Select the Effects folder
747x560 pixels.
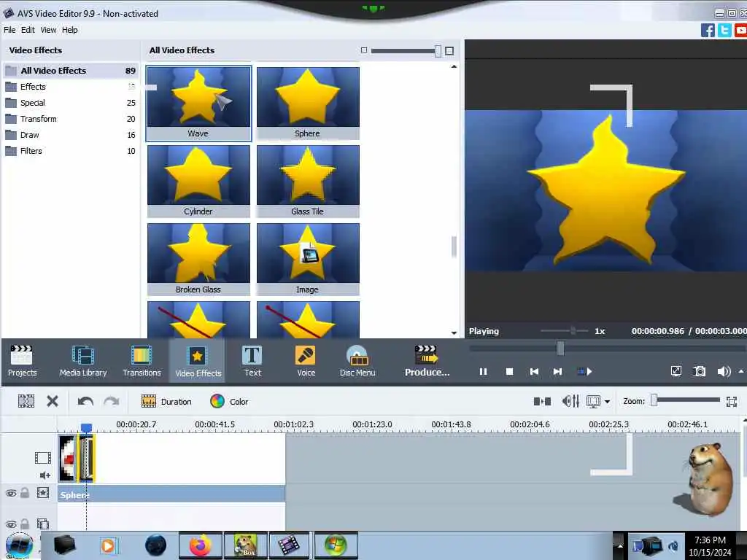[71, 87]
